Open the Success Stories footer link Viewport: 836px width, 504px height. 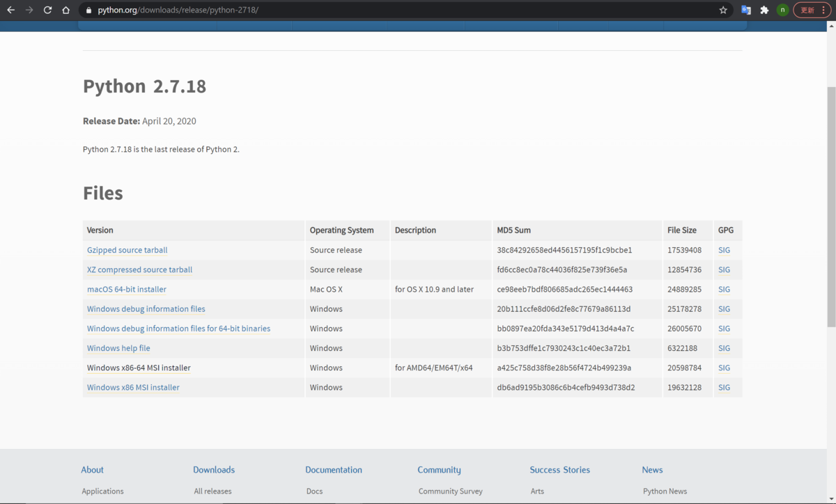tap(559, 470)
